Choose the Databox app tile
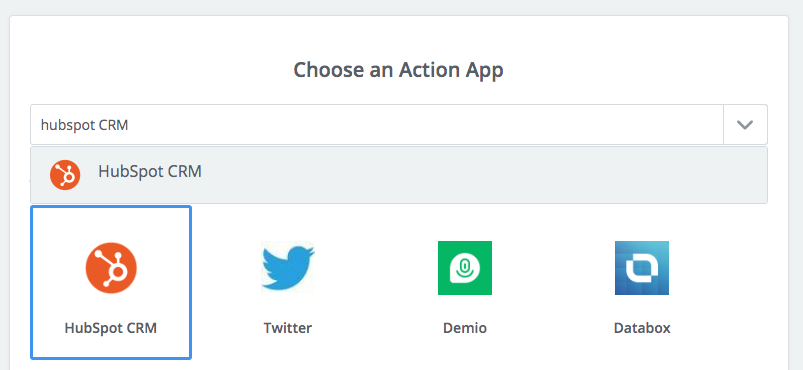The width and height of the screenshot is (803, 370). click(x=642, y=282)
